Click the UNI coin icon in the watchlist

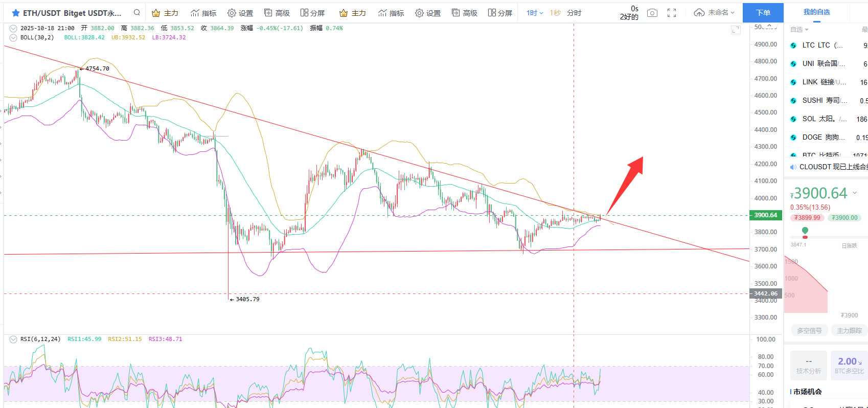point(793,64)
